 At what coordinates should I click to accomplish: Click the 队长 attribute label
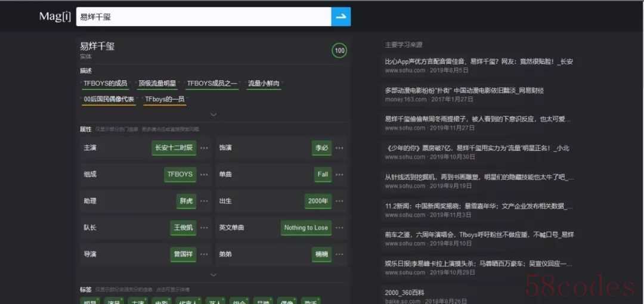pyautogui.click(x=90, y=228)
